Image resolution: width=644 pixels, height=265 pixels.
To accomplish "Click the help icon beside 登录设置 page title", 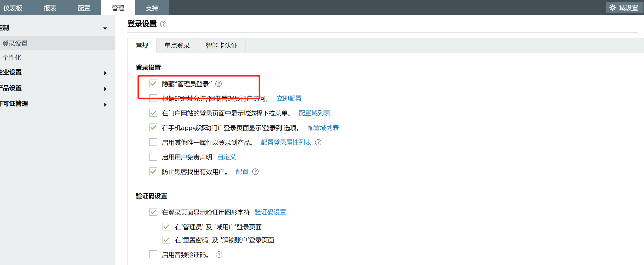I will pyautogui.click(x=163, y=24).
